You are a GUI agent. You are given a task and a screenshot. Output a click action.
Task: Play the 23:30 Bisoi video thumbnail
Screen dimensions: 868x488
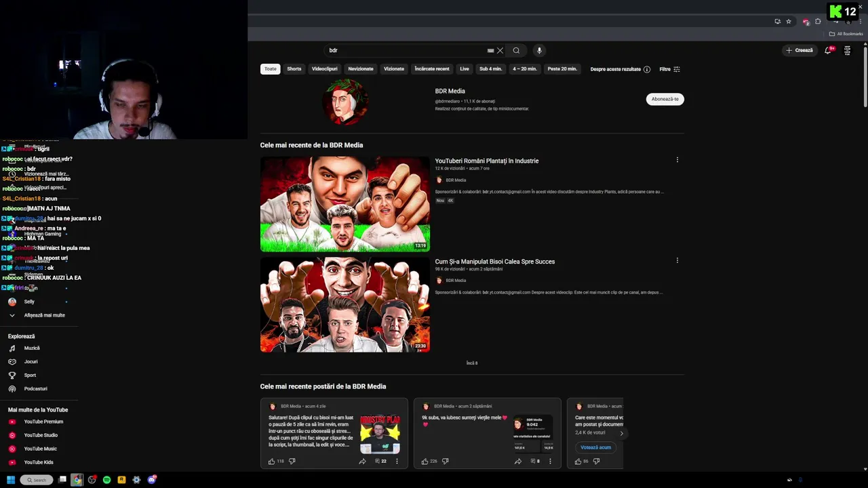pyautogui.click(x=345, y=304)
